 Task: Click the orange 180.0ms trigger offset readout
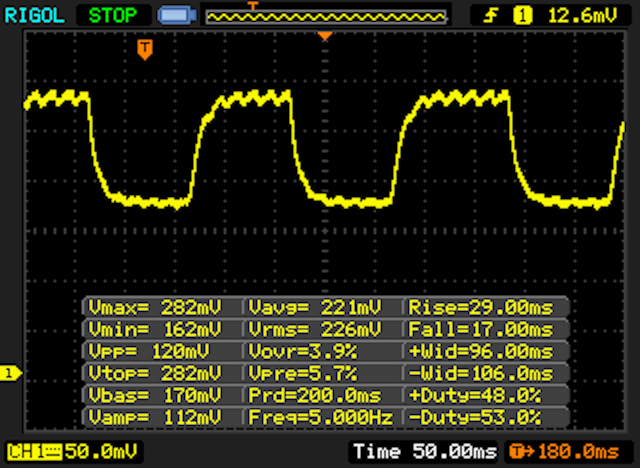pyautogui.click(x=565, y=452)
